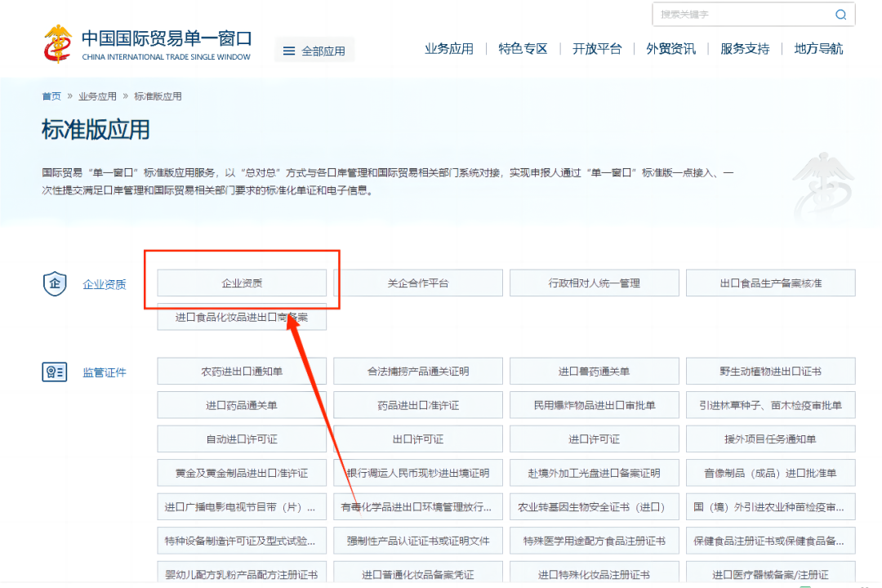The image size is (882, 588).
Task: Click 服务支持 in the navigation bar
Action: (x=744, y=49)
